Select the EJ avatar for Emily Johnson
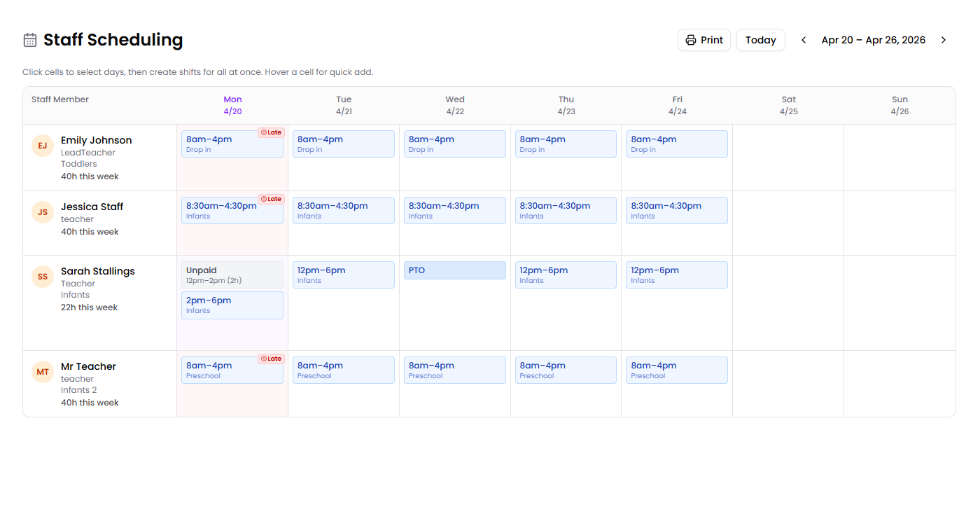980x512 pixels. (x=43, y=146)
